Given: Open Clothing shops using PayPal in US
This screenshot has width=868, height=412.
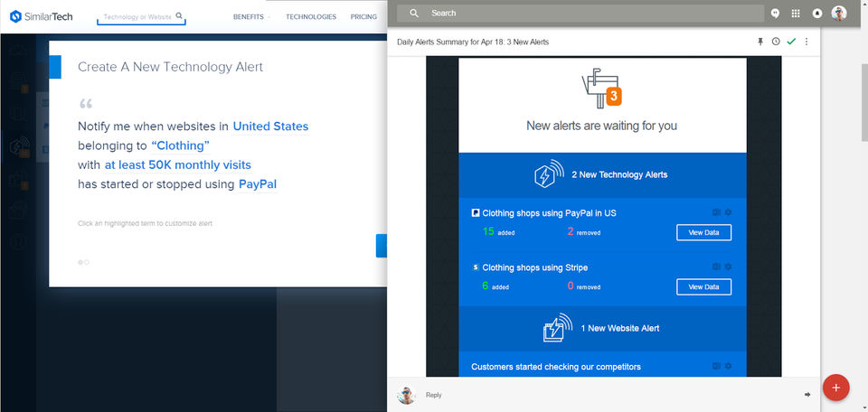Looking at the screenshot, I should [549, 213].
